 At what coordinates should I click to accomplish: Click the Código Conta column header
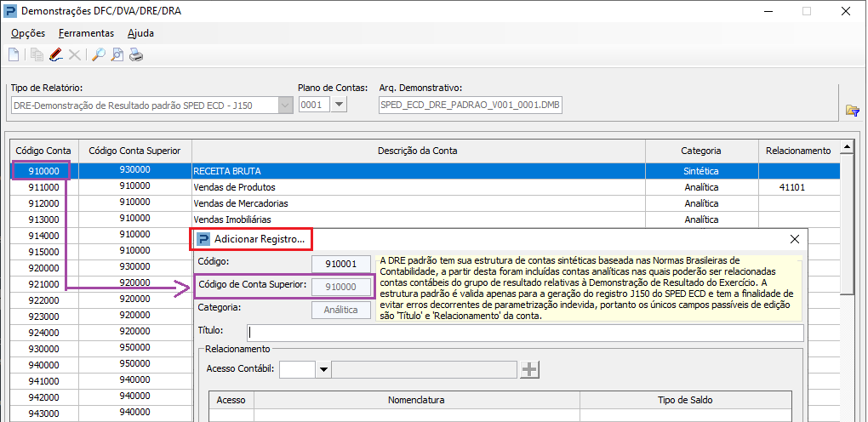click(43, 151)
